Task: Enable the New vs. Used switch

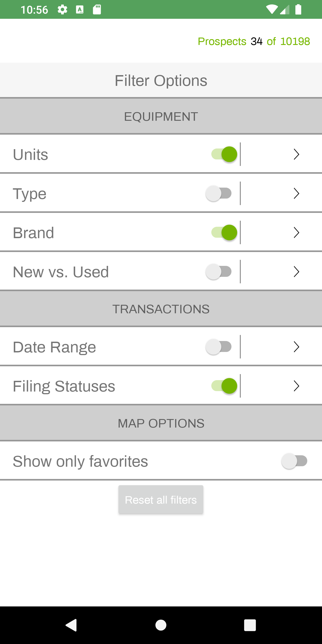Action: [218, 272]
